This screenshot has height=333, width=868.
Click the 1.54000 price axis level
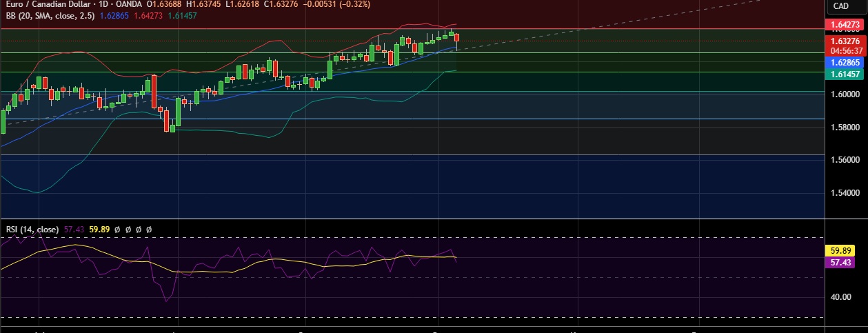pos(844,193)
